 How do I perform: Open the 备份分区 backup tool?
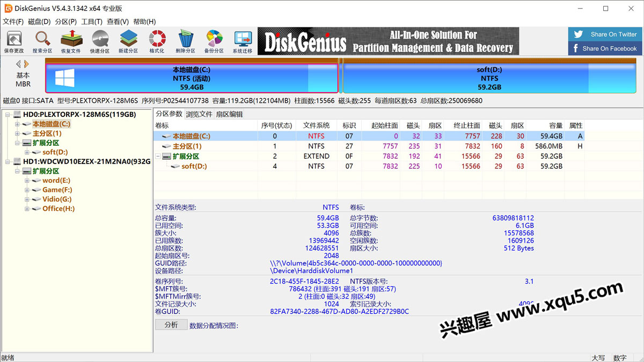(214, 42)
